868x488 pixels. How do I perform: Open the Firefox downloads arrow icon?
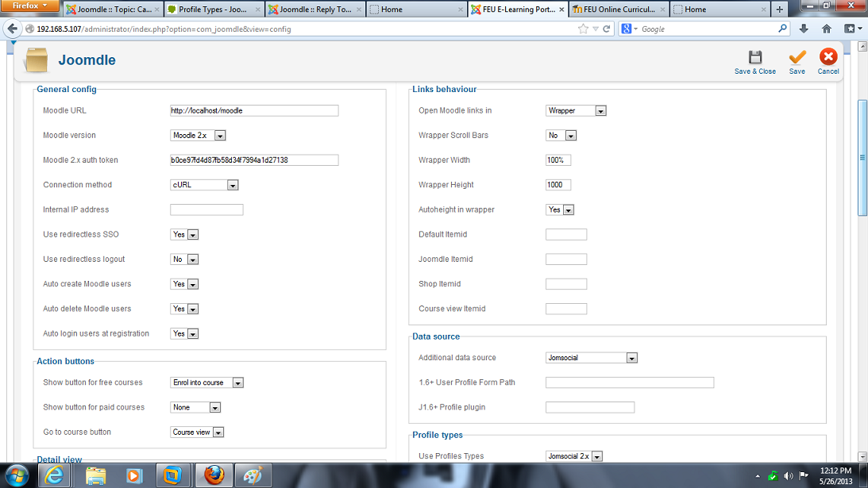pyautogui.click(x=804, y=29)
